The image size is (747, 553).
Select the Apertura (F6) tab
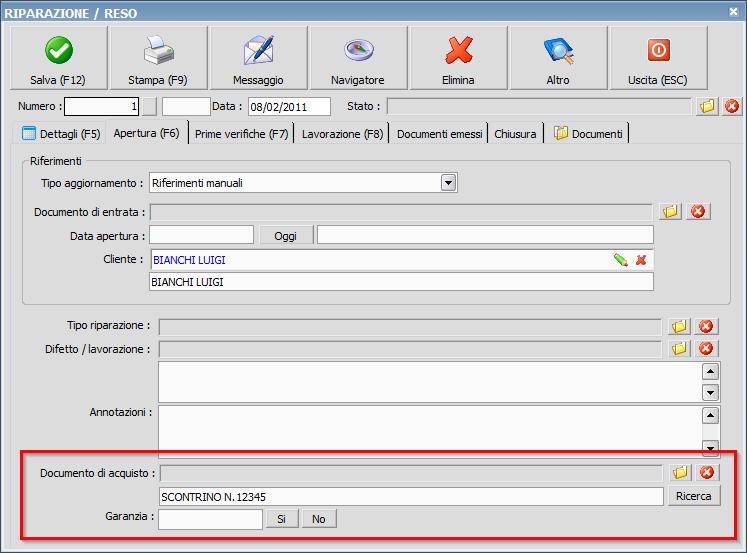(147, 133)
